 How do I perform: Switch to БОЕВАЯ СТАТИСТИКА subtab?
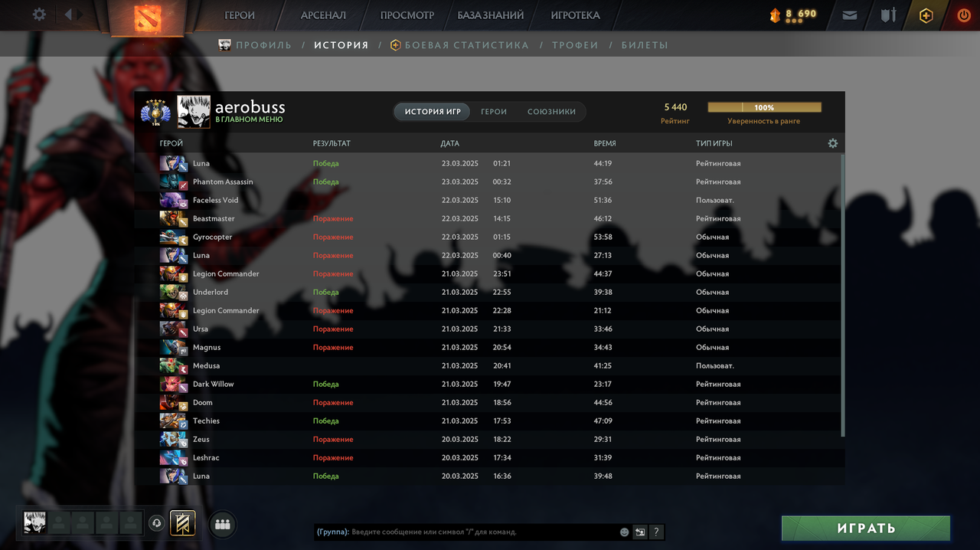[x=466, y=45]
